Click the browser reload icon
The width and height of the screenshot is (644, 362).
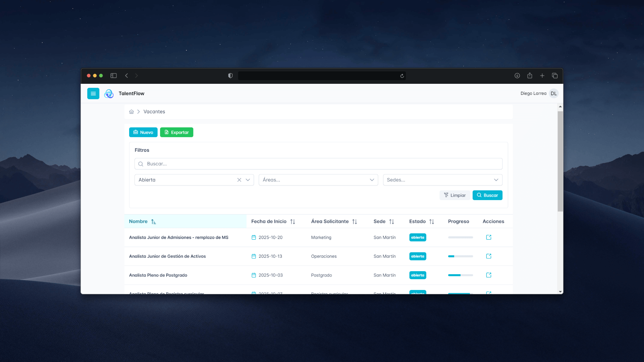(402, 76)
